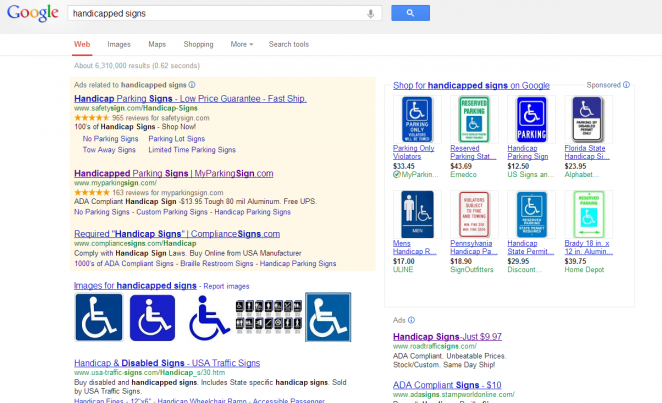
Task: Expand the More search options dropdown
Action: 241,44
